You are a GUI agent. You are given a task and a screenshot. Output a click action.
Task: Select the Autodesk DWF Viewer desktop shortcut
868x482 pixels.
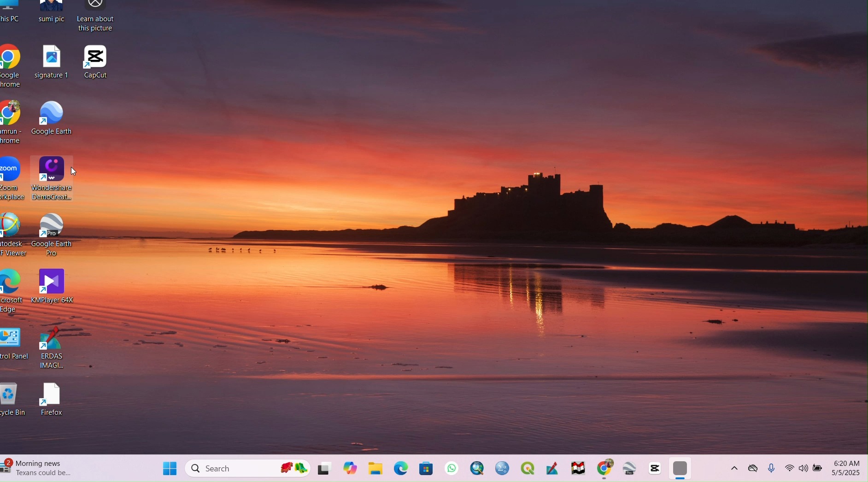13,235
